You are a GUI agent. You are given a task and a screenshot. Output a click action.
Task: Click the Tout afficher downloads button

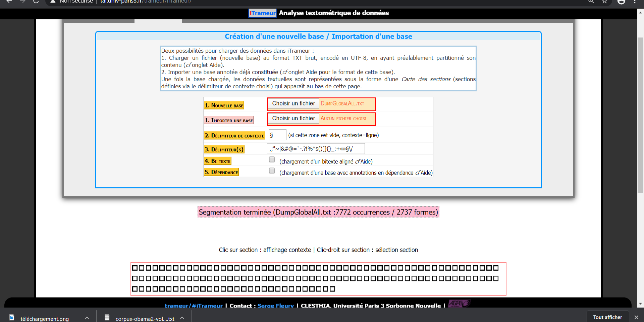click(x=607, y=317)
